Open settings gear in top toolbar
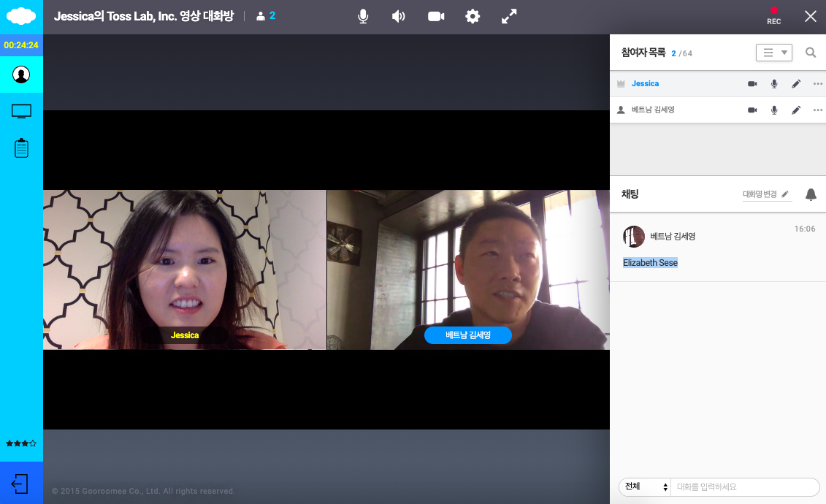The width and height of the screenshot is (826, 504). 473,16
